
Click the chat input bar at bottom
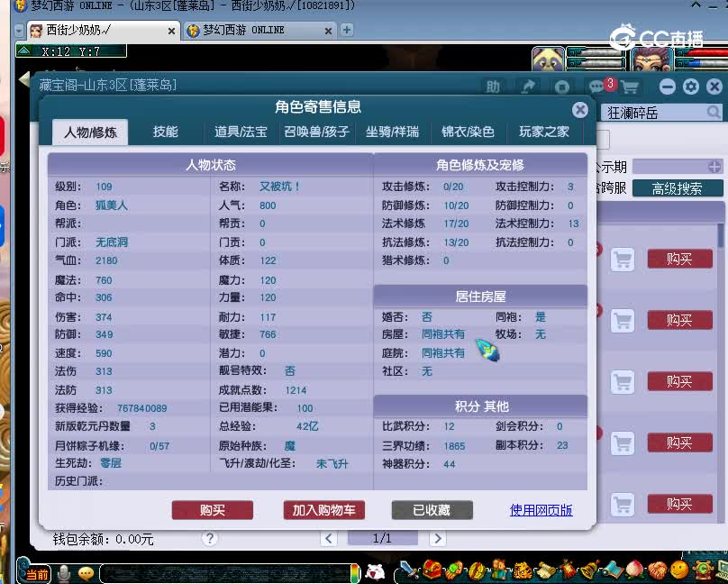(x=230, y=573)
